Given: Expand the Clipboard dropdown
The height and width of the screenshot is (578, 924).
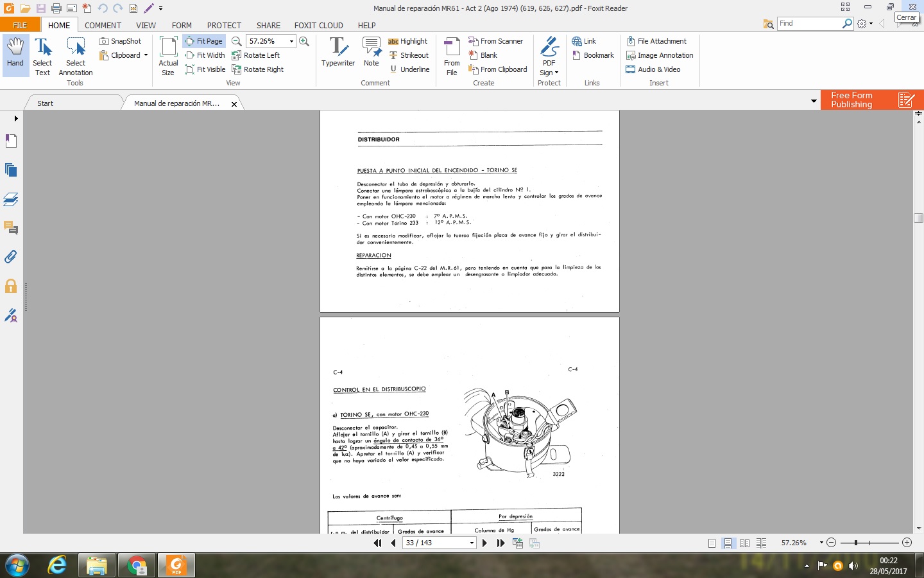Looking at the screenshot, I should tap(146, 55).
